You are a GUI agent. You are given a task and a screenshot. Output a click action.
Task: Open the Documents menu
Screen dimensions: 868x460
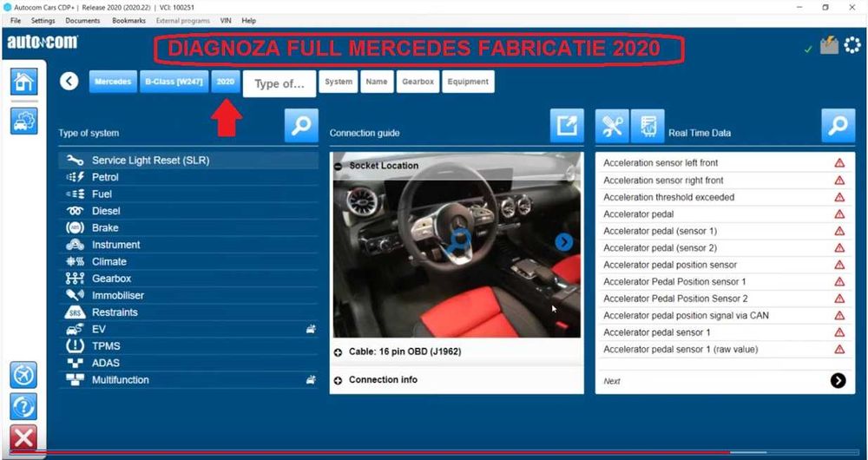[82, 21]
